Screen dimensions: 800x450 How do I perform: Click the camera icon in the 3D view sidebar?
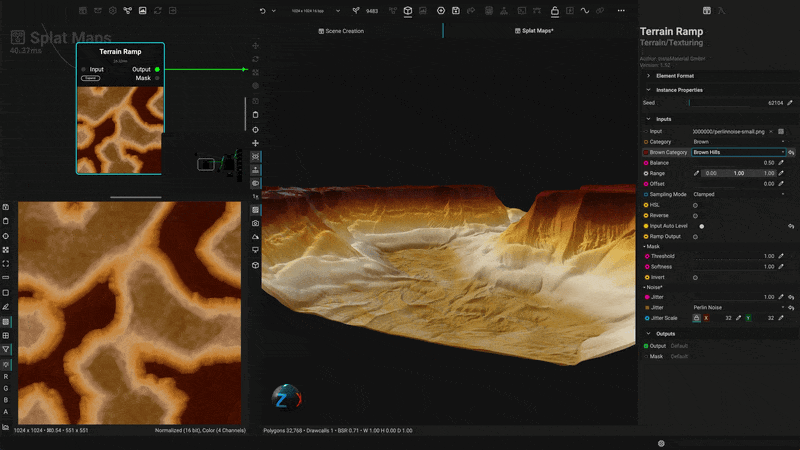(x=255, y=223)
